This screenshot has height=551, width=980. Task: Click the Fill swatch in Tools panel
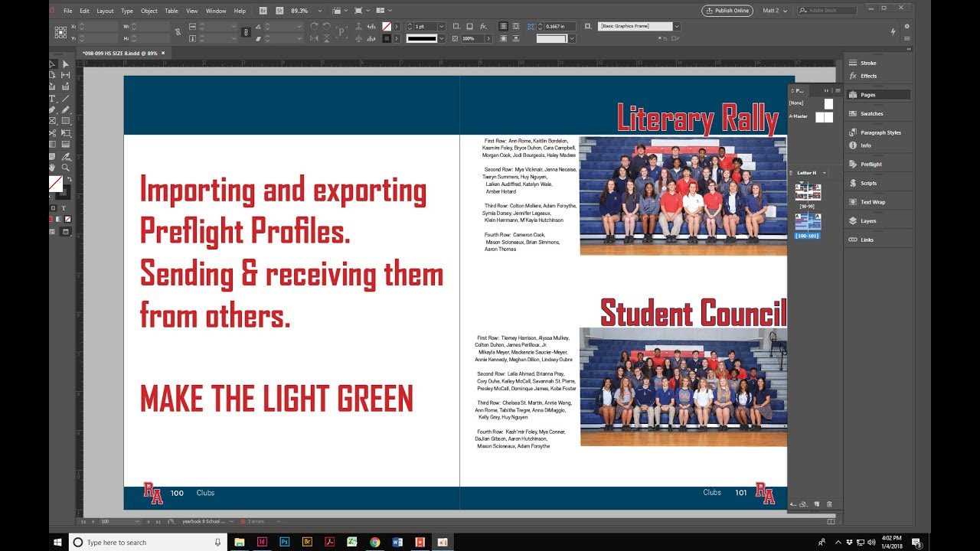click(x=55, y=184)
